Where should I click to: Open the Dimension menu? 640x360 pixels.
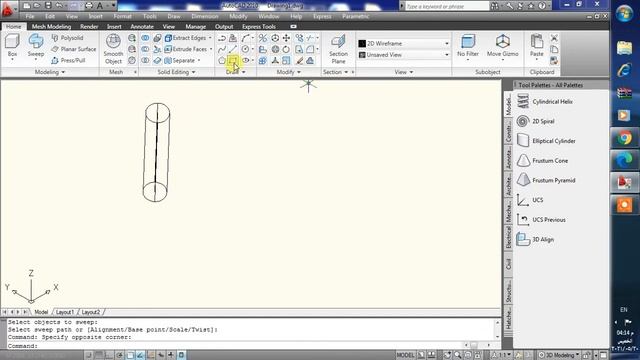coord(205,16)
